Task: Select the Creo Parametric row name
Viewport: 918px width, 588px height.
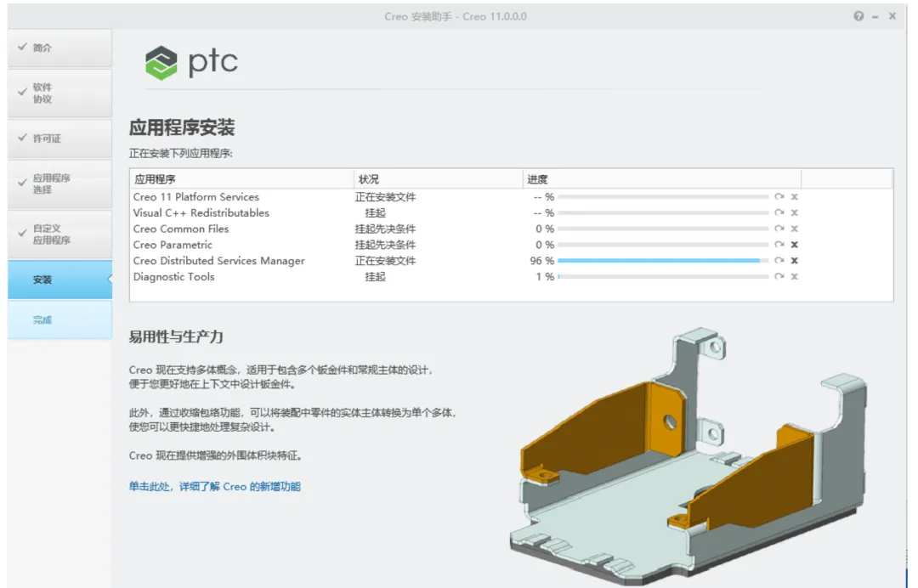Action: tap(173, 245)
